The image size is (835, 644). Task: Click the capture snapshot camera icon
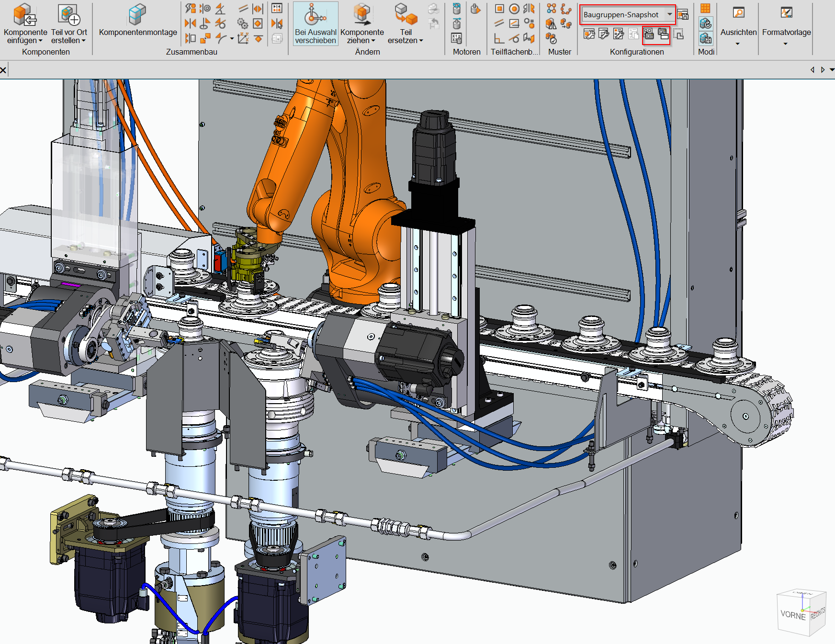649,34
